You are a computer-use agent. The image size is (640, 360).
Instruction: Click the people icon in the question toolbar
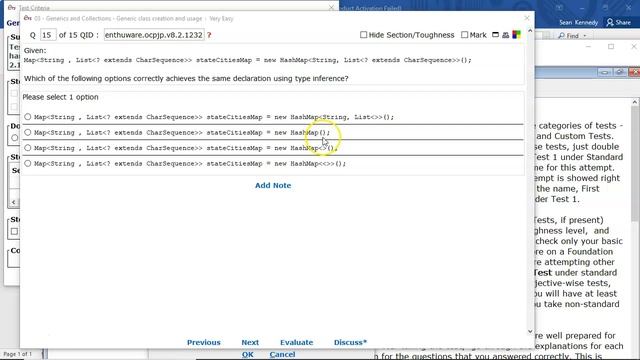pos(506,35)
